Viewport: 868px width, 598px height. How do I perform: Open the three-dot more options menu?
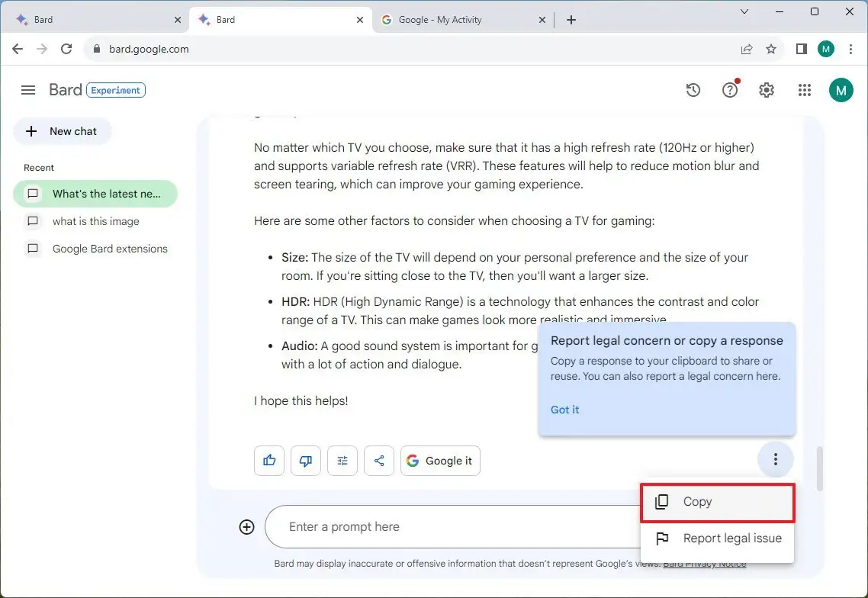[776, 459]
